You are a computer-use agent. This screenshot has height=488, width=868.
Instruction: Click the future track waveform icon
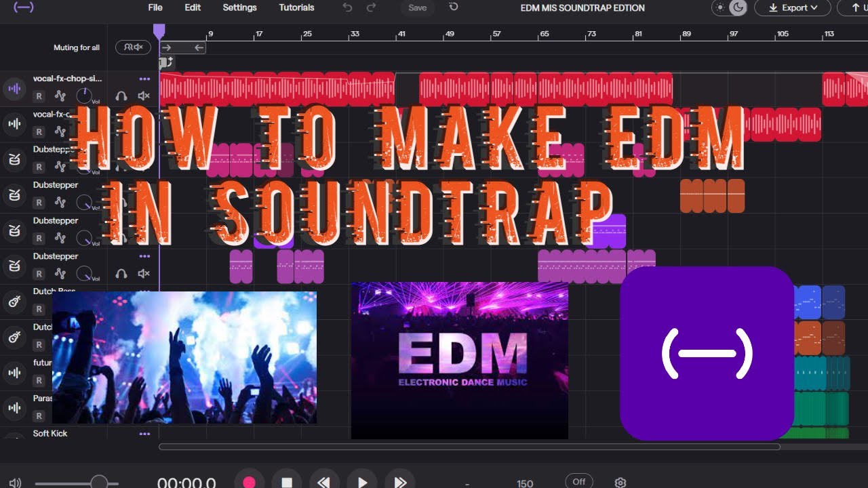(x=14, y=373)
